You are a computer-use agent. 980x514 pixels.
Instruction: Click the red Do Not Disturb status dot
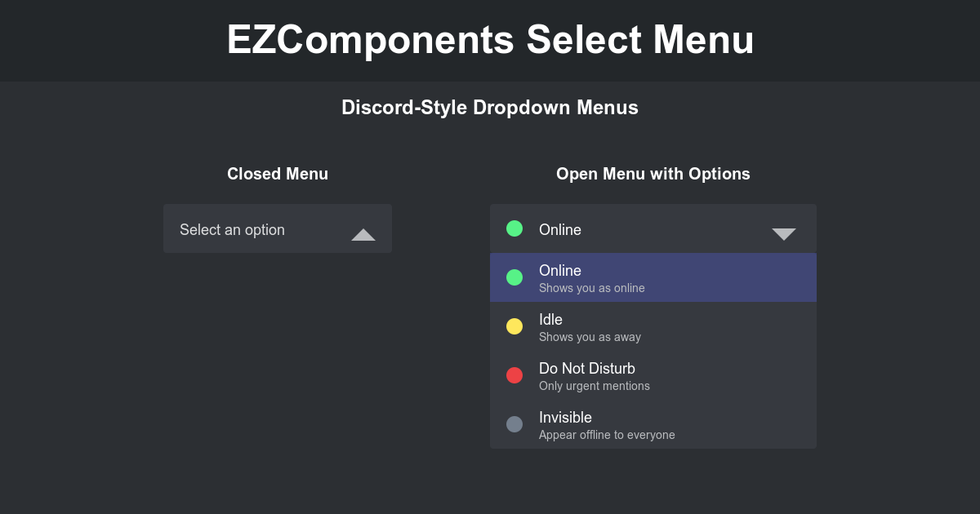pos(514,375)
